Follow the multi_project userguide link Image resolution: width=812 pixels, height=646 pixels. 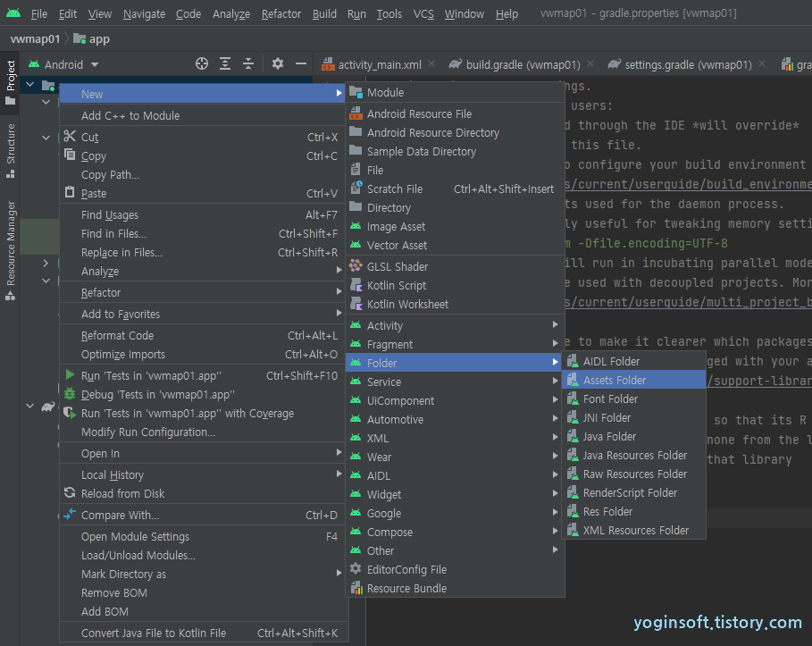click(688, 302)
